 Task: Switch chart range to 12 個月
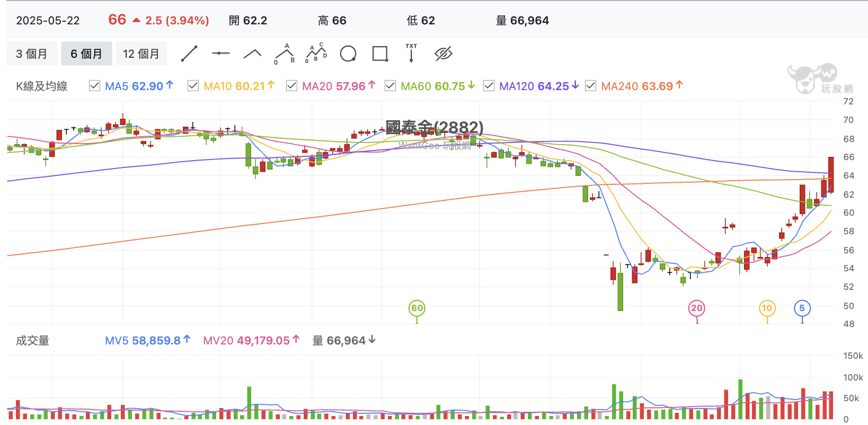click(x=141, y=54)
